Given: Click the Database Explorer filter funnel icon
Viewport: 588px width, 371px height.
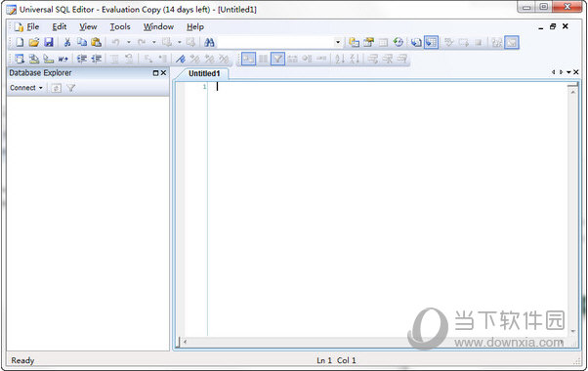Looking at the screenshot, I should (71, 88).
